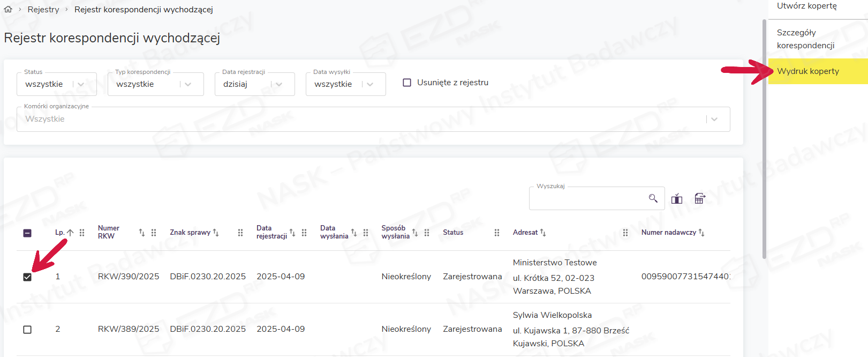Sort by Znak sprawy arrows icon
868x357 pixels.
216,233
